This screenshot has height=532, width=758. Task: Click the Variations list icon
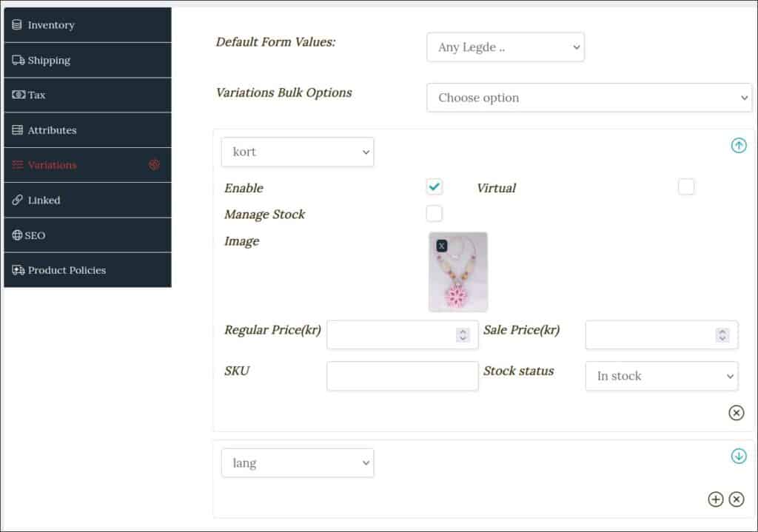18,165
